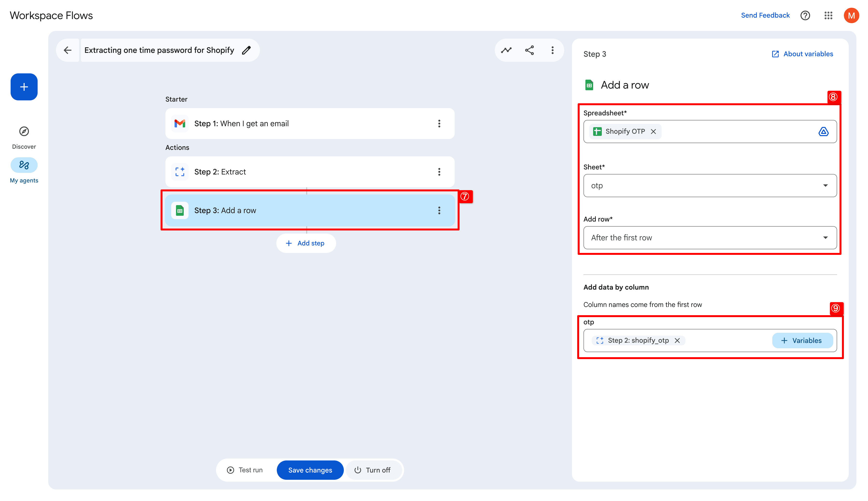Open activity chart icon in toolbar
Screen dimensions: 868x501
[x=506, y=50]
